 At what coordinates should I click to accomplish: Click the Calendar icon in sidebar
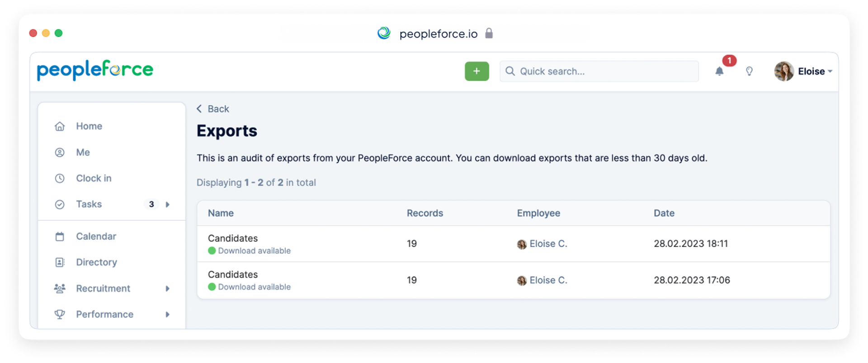tap(60, 236)
